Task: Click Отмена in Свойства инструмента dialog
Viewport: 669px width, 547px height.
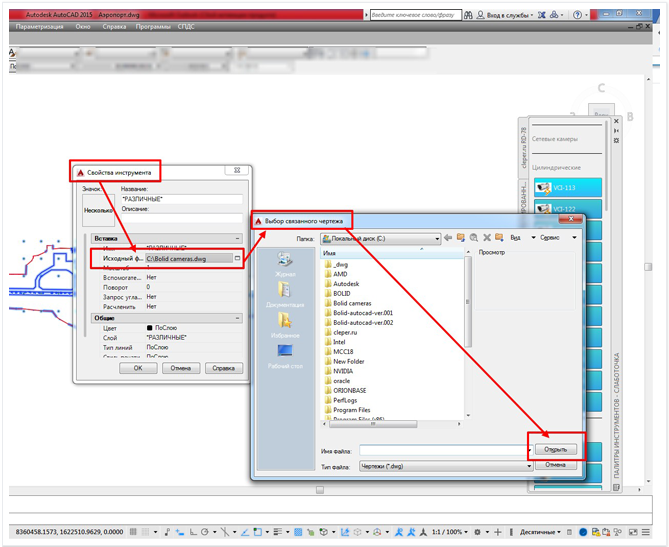Action: tap(180, 368)
